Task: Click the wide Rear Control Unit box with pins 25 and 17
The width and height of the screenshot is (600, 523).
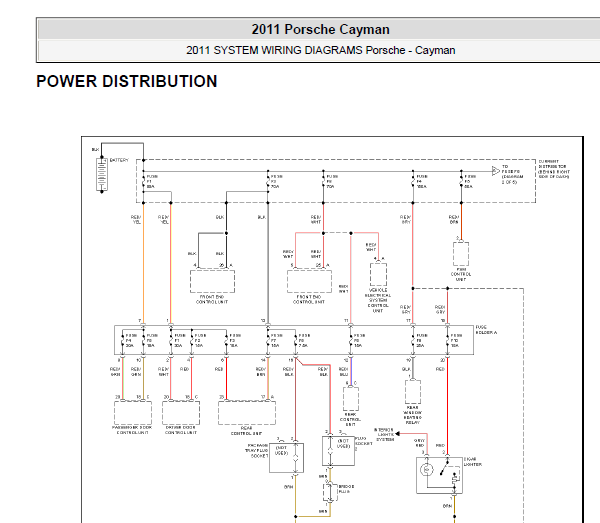Action: (x=247, y=412)
